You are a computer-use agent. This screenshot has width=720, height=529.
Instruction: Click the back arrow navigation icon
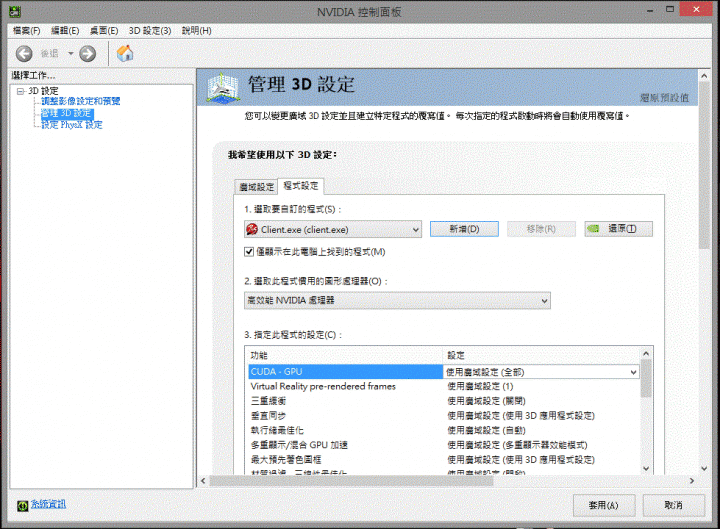point(24,54)
